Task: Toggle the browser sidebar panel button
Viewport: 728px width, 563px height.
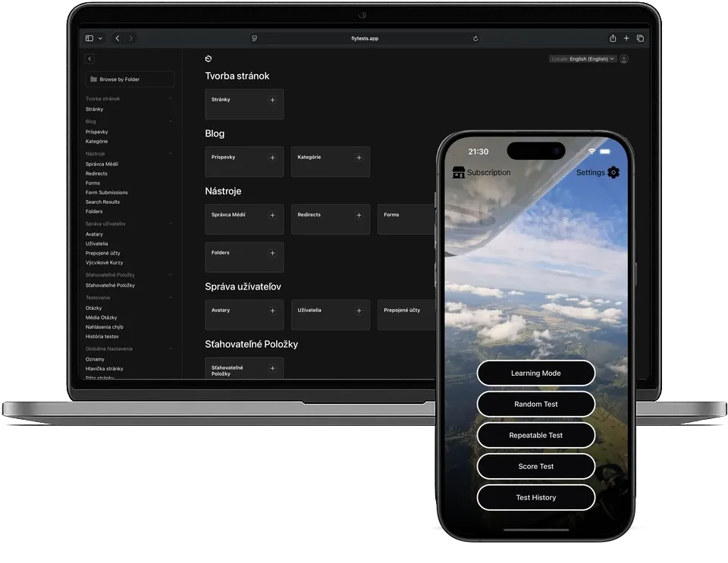Action: tap(89, 38)
